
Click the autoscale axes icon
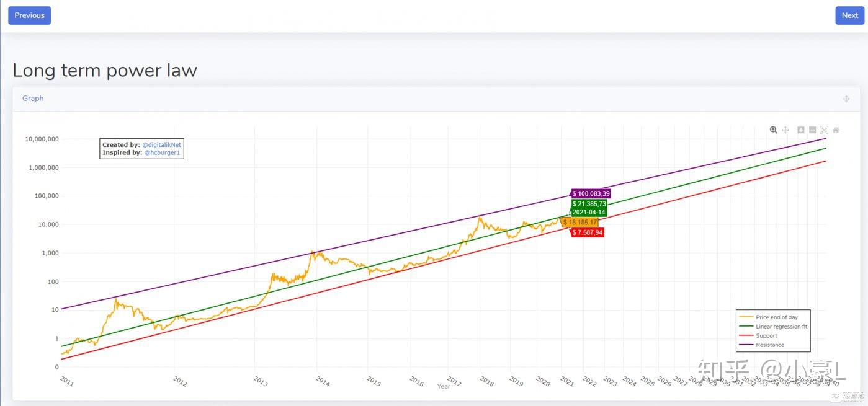point(825,130)
